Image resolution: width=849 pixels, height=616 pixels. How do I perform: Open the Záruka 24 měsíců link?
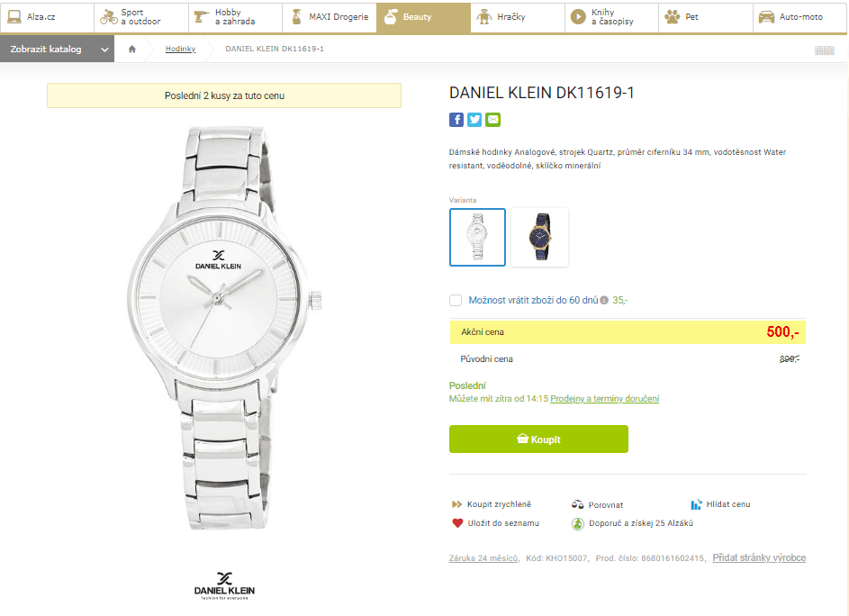pos(483,558)
